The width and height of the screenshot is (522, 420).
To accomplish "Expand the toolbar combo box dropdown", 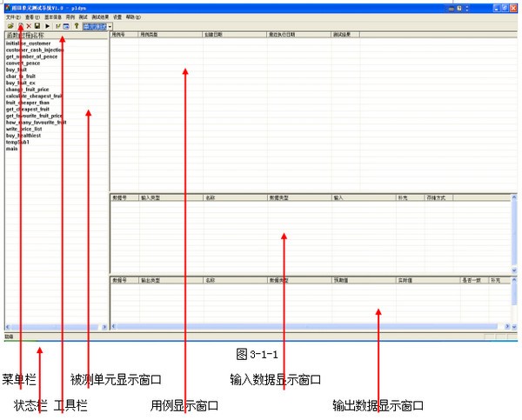I will [x=110, y=26].
